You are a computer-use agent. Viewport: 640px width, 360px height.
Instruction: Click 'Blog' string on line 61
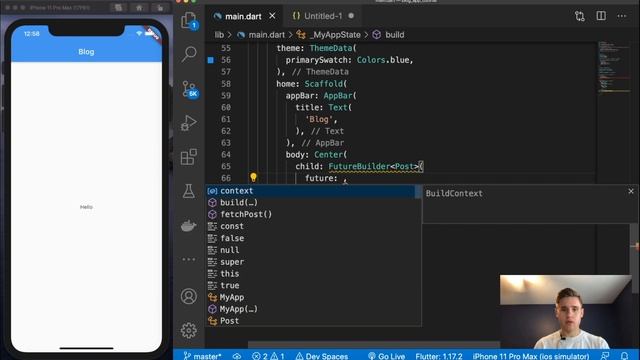319,119
